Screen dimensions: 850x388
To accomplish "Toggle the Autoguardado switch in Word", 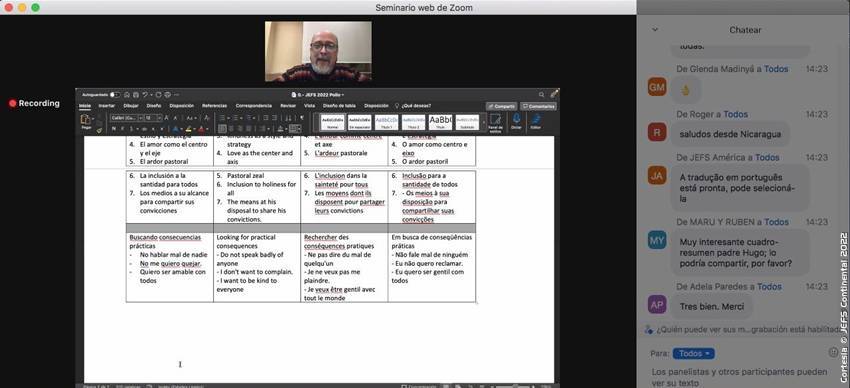I will point(114,94).
